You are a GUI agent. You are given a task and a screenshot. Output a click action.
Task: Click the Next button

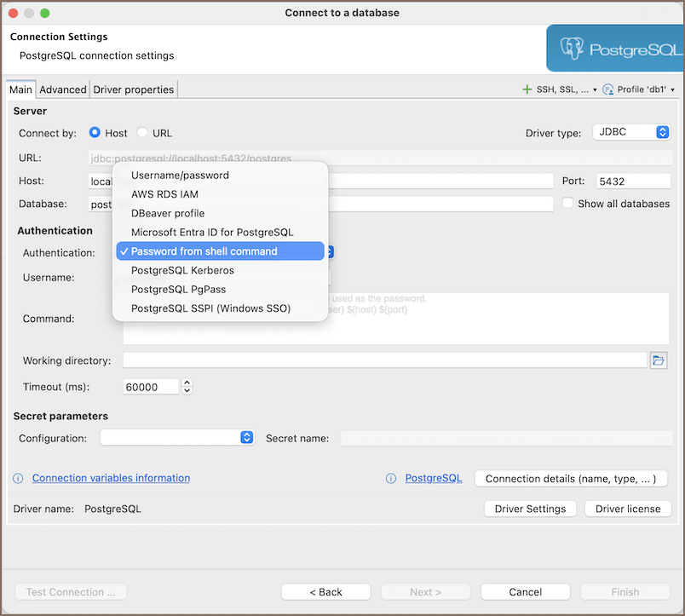(x=425, y=592)
